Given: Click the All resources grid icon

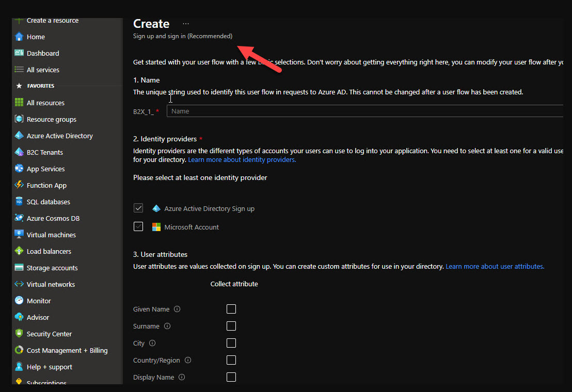Looking at the screenshot, I should point(19,102).
